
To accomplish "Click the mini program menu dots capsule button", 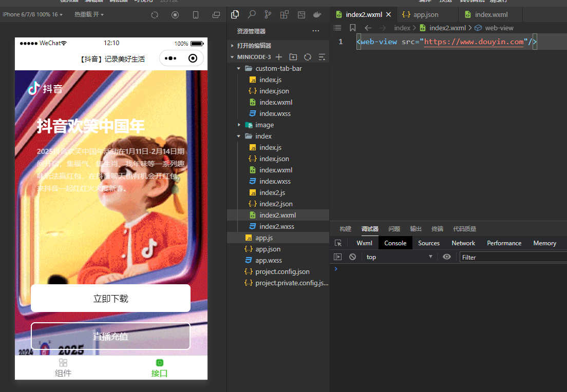I will [171, 58].
